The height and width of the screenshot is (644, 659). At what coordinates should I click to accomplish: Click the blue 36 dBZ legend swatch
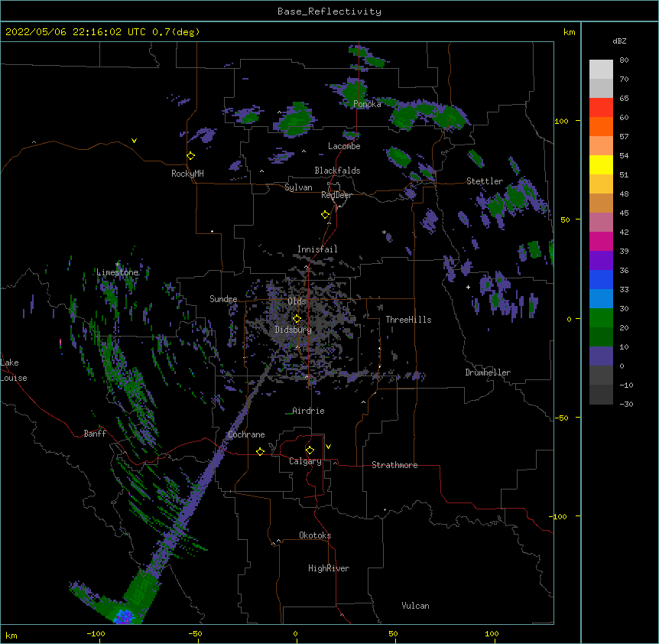(x=601, y=279)
